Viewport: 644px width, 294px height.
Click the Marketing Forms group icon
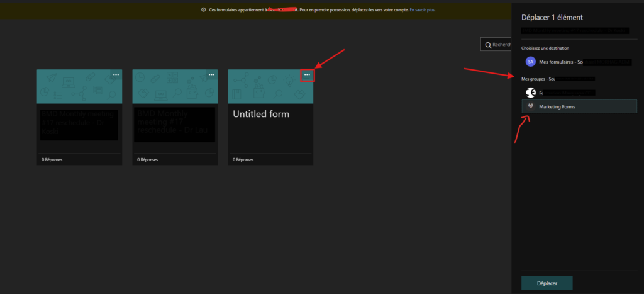(x=531, y=106)
